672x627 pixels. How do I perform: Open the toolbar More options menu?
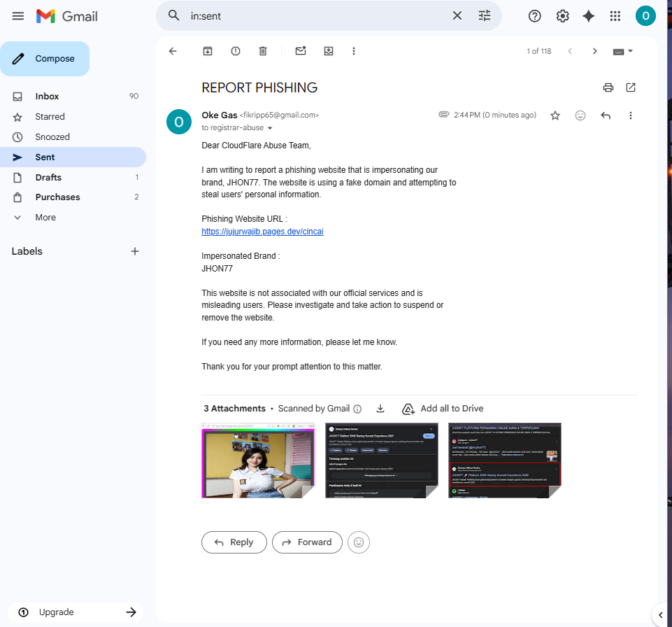(354, 52)
